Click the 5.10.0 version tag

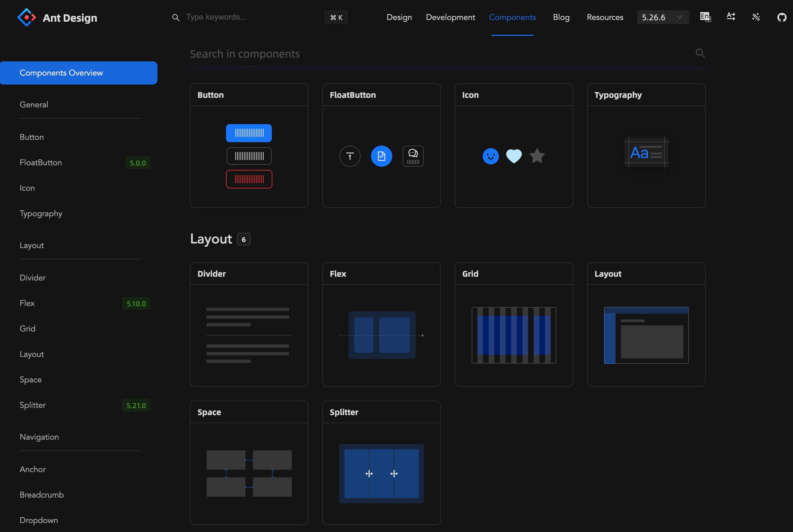tap(136, 304)
